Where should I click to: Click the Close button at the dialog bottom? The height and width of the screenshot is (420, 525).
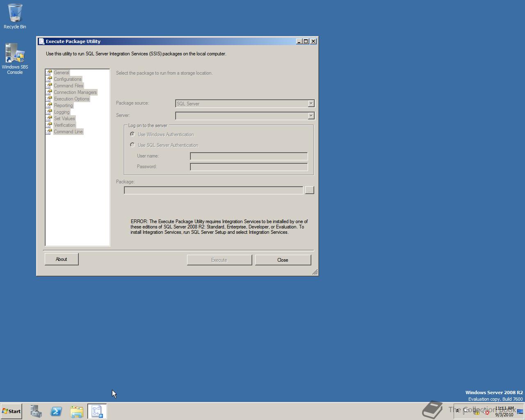tap(283, 260)
